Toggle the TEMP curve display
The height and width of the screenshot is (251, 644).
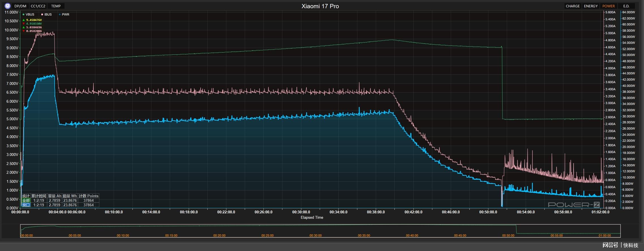pos(56,6)
